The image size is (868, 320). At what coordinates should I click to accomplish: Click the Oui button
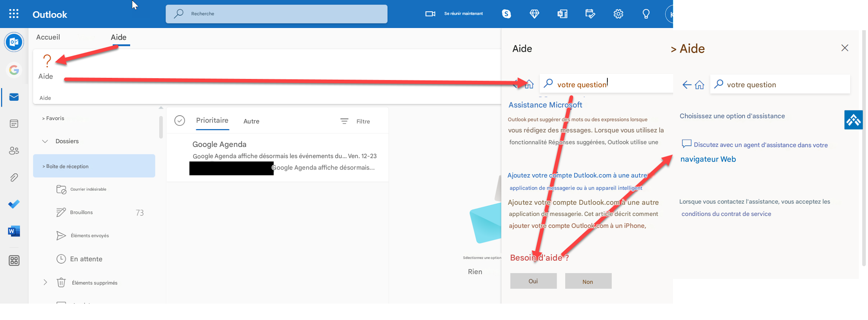(x=533, y=281)
